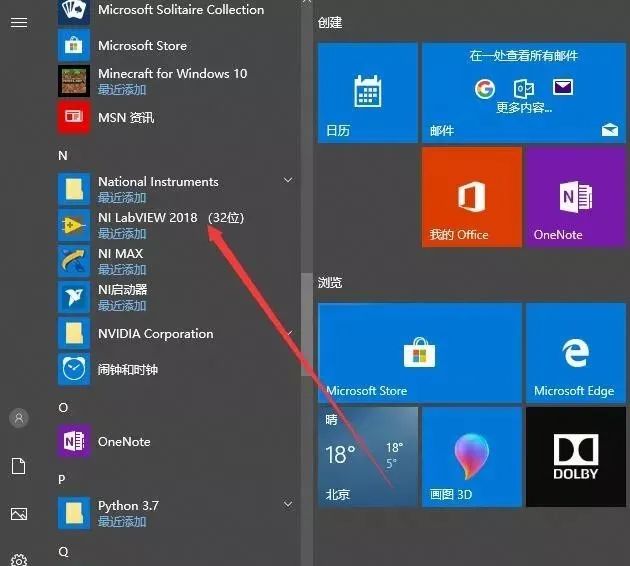
Task: Open Documents icon in left sidebar
Action: pos(18,466)
